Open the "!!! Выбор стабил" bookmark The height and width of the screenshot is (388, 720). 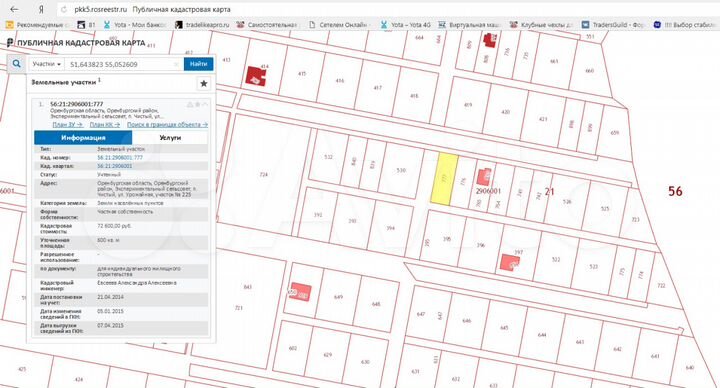click(x=684, y=25)
